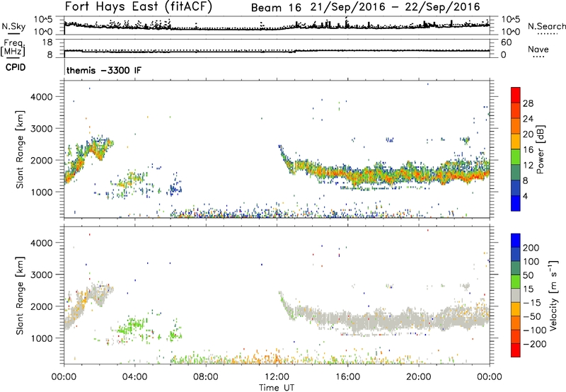Pick the orange 20-24 dB Power colorbar segment
This screenshot has height=392, width=566.
pyautogui.click(x=516, y=127)
